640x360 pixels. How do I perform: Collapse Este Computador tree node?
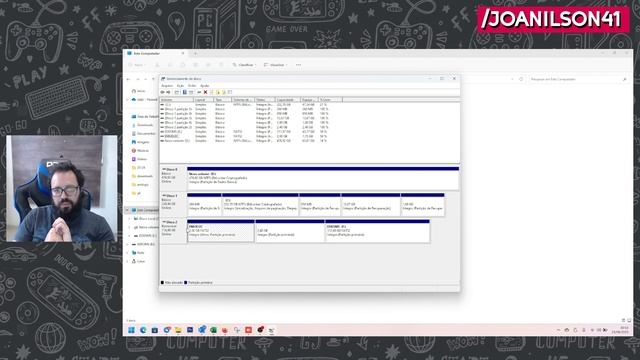pos(127,210)
